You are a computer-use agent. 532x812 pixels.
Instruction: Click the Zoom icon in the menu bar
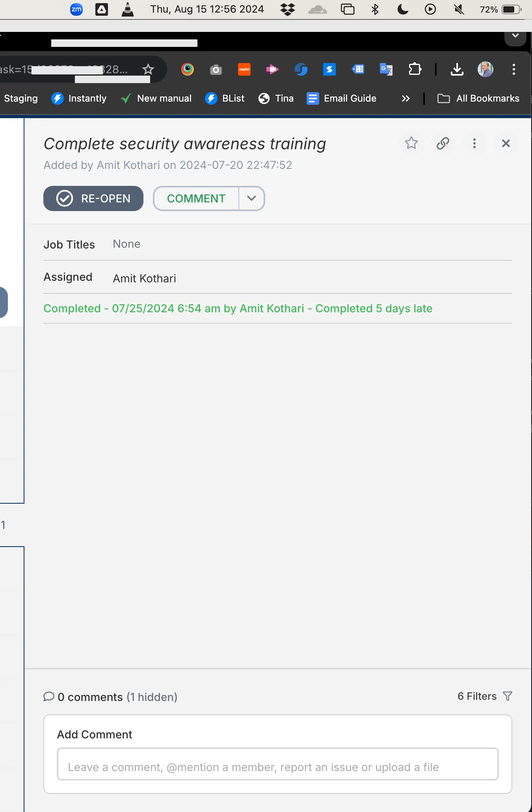coord(76,9)
